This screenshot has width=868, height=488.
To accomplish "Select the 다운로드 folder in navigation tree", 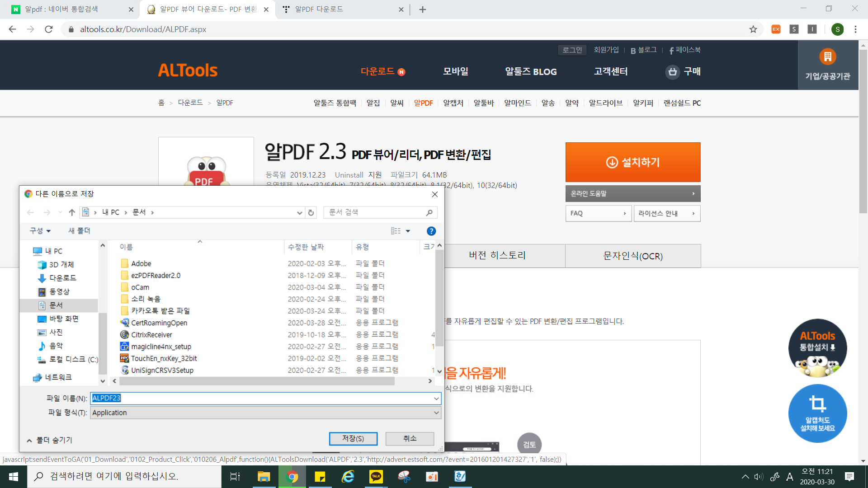I will click(62, 278).
